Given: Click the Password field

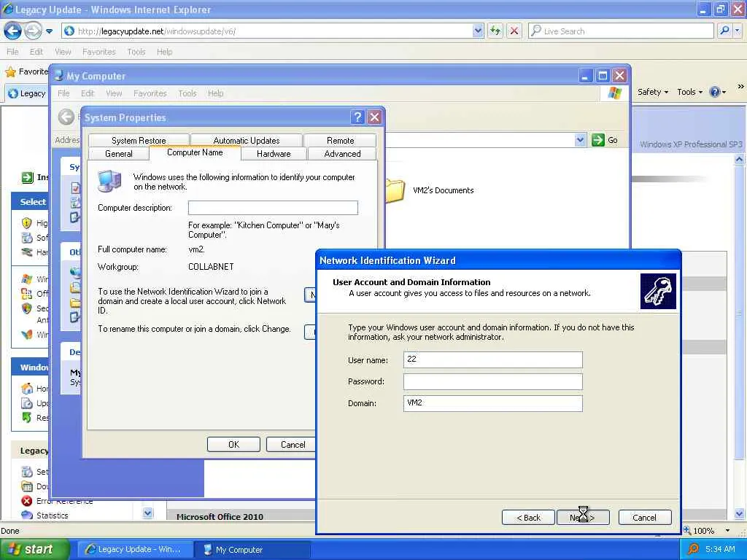Looking at the screenshot, I should [492, 381].
